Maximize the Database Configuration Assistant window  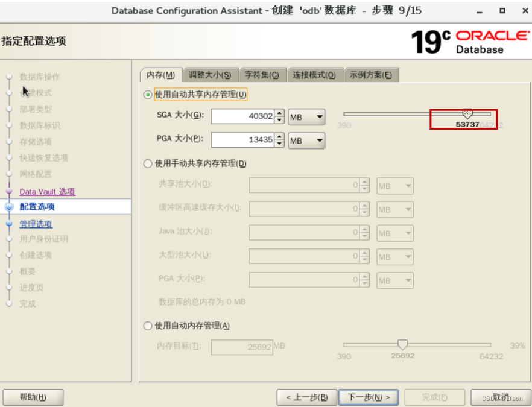tap(502, 11)
